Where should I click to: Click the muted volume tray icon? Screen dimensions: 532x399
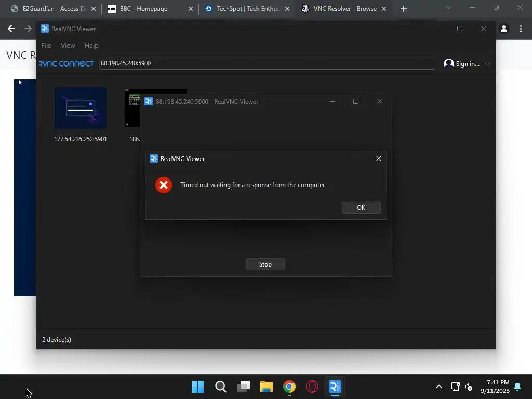tap(469, 387)
